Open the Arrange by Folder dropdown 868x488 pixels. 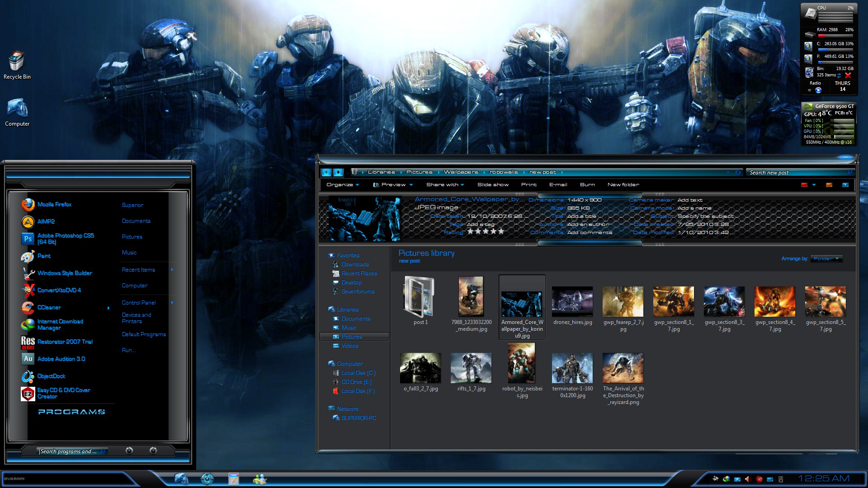point(826,258)
